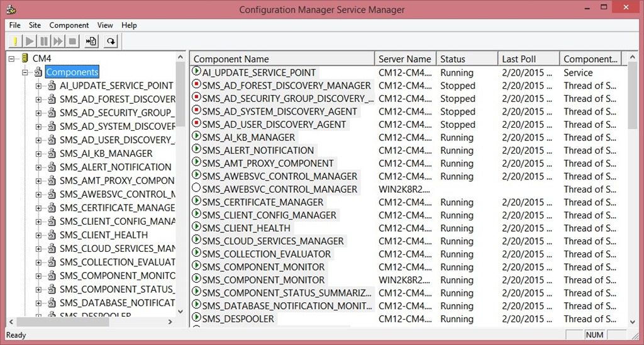Click the left pane horizontal scrollbar thumb

pos(63,322)
